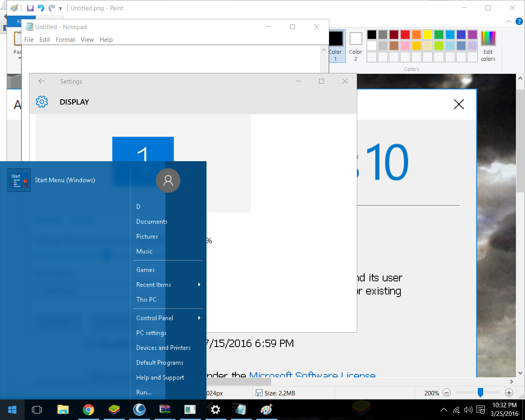The width and height of the screenshot is (525, 420).
Task: Open Edit colors in Paint
Action: 488,46
